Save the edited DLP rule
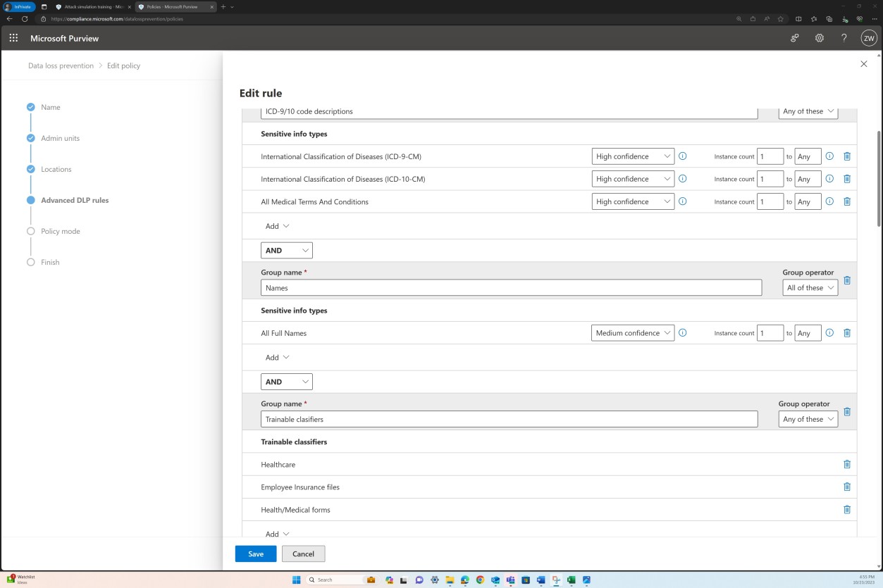The height and width of the screenshot is (588, 883). click(x=255, y=553)
